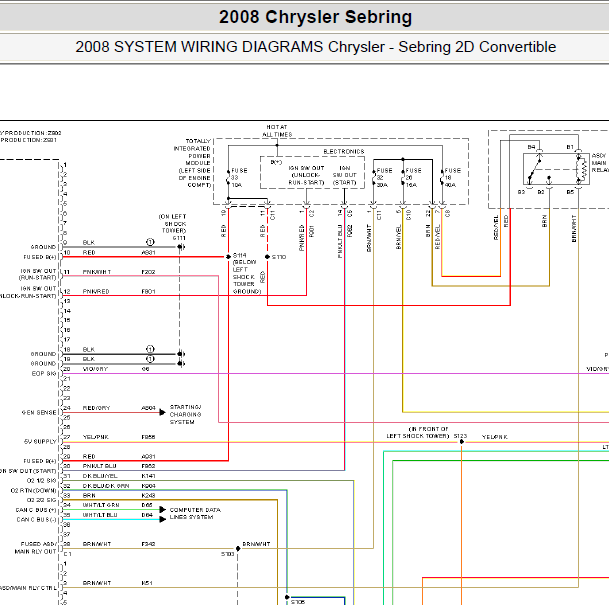Click circuit code "K51" on lower connector

click(x=147, y=583)
